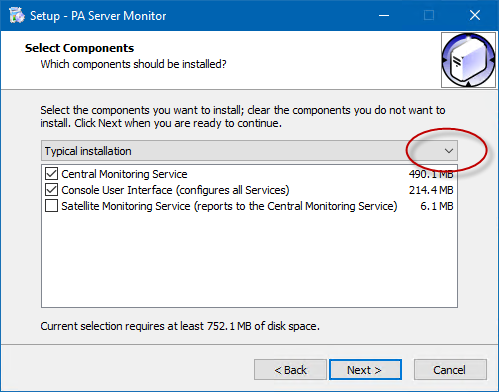Click the 214.4 MB size value
Screen dimensions: 499x392
tap(431, 190)
